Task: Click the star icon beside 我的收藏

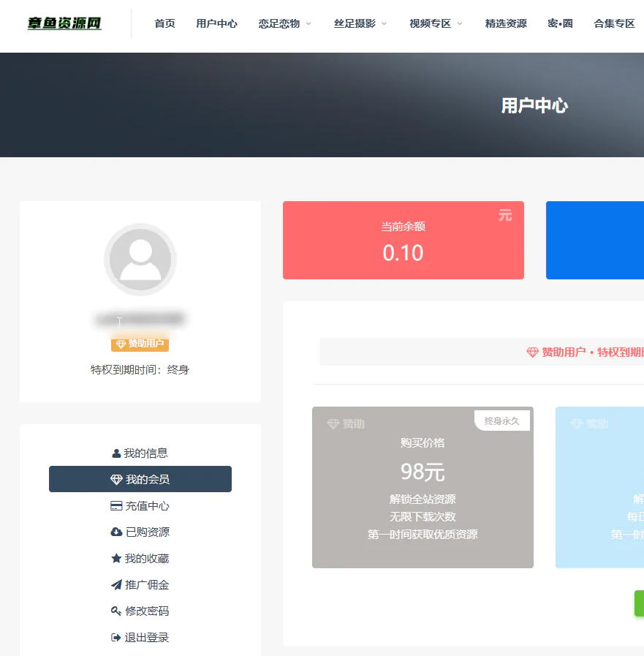Action: (x=116, y=558)
